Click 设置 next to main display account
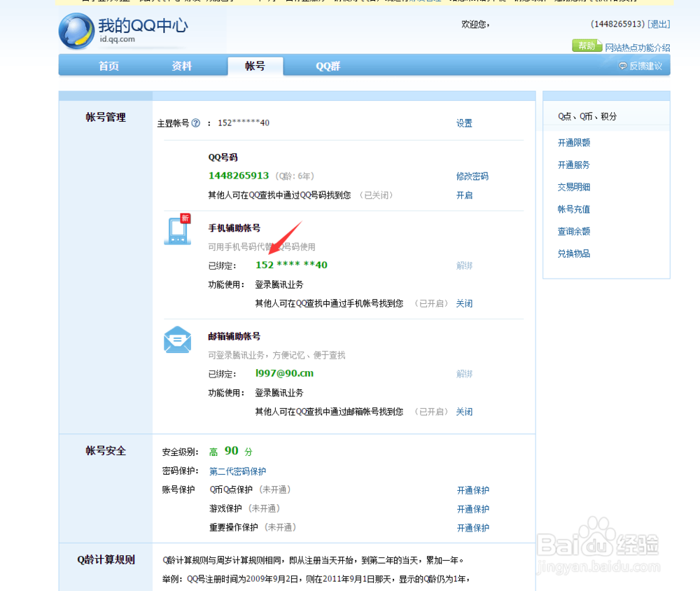Screen dimensions: 700x591 464,123
